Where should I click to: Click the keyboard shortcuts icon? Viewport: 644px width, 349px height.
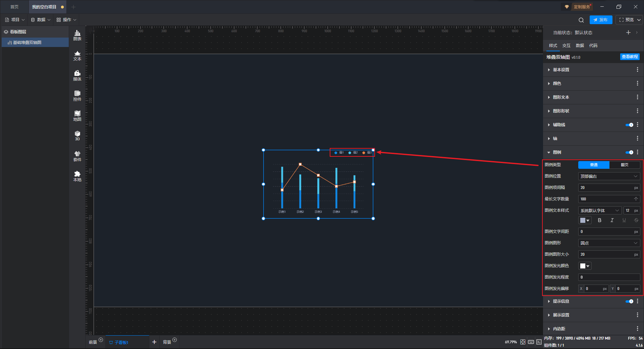point(531,342)
